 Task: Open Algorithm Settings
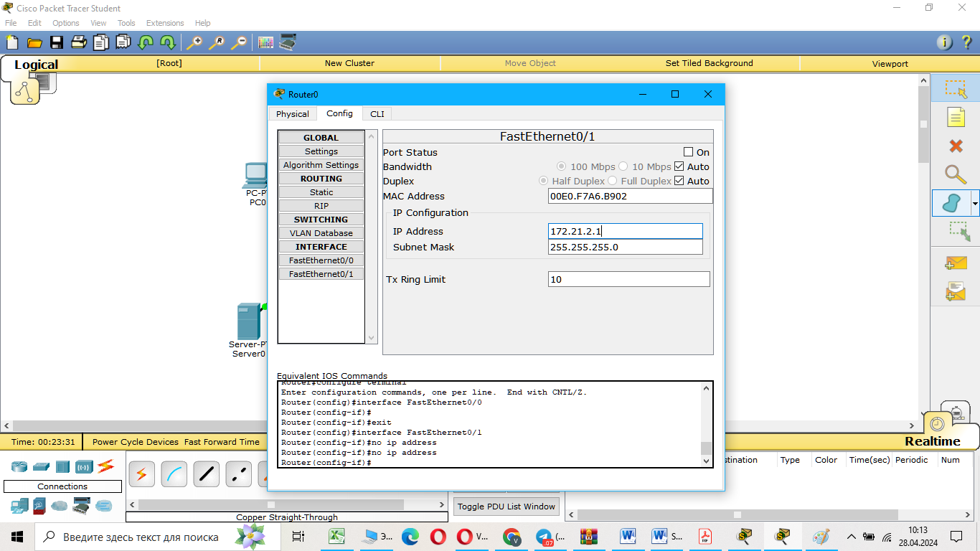pos(321,165)
